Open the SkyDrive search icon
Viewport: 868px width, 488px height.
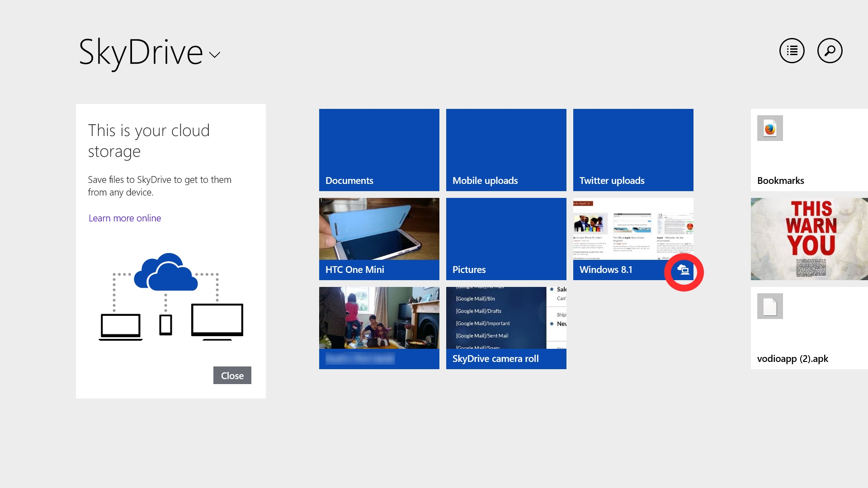830,50
